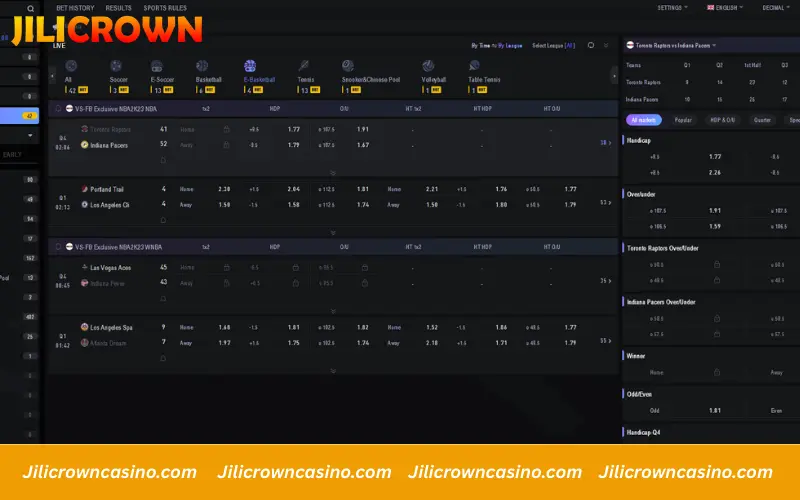Image resolution: width=800 pixels, height=500 pixels.
Task: Open the Sports Rules link
Action: 165,7
